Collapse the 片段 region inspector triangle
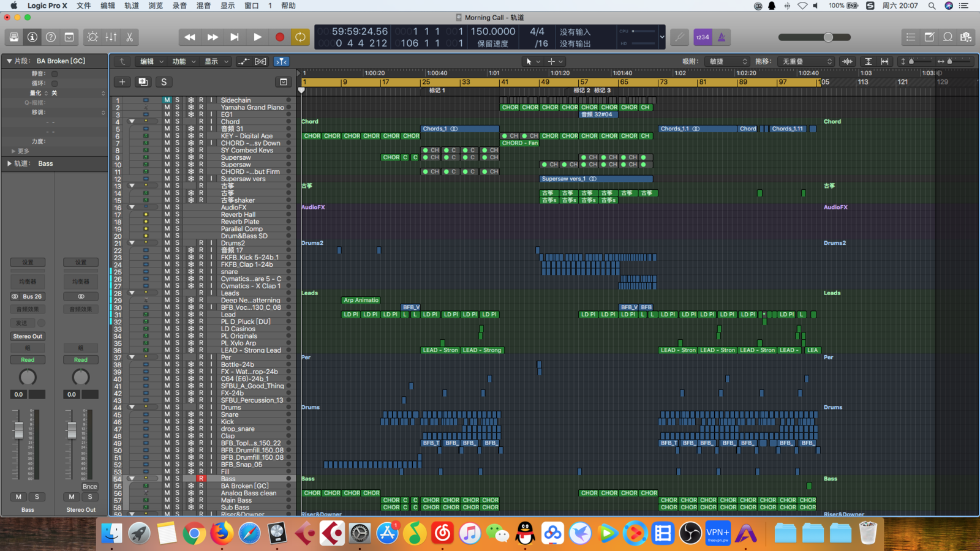 [x=9, y=61]
